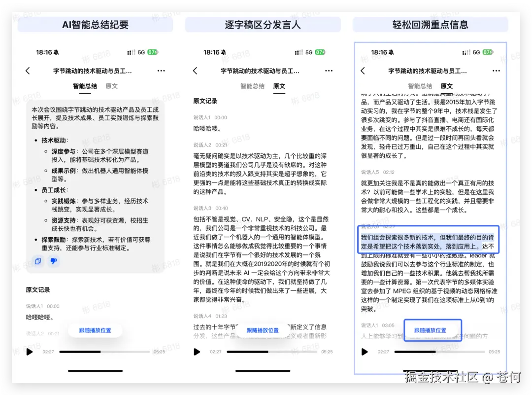Switch to the 原文 tab on the summary screen
The width and height of the screenshot is (532, 395).
[x=111, y=86]
